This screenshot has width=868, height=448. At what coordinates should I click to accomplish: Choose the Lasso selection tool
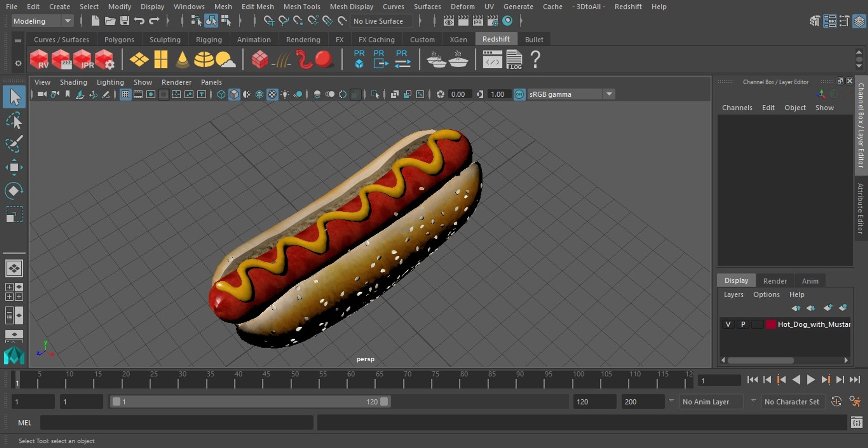tap(14, 121)
